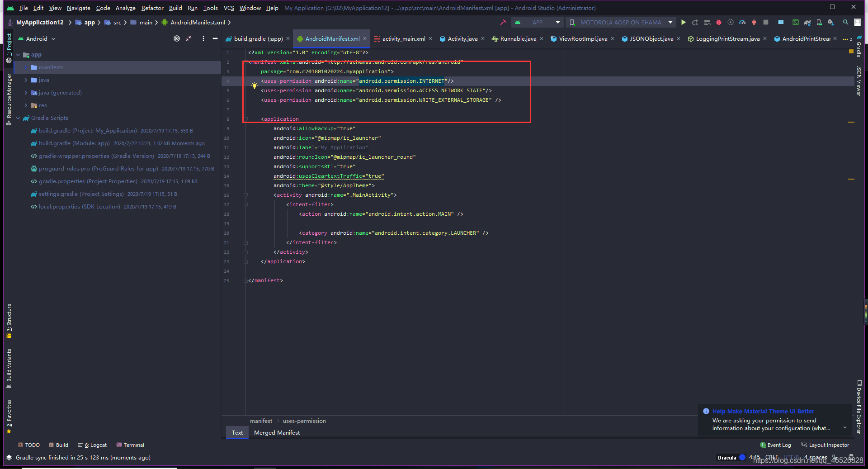Open the Android project view dropdown
The height and width of the screenshot is (469, 868).
click(x=37, y=39)
